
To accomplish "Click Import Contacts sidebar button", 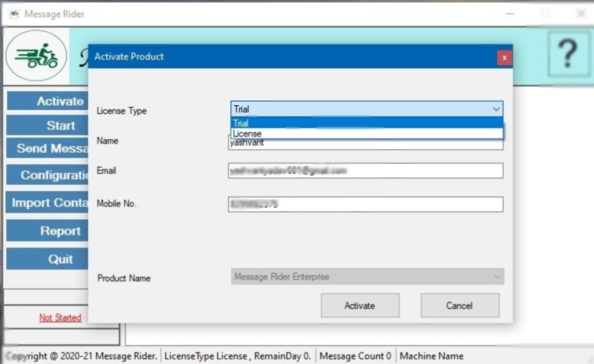I will coord(48,202).
